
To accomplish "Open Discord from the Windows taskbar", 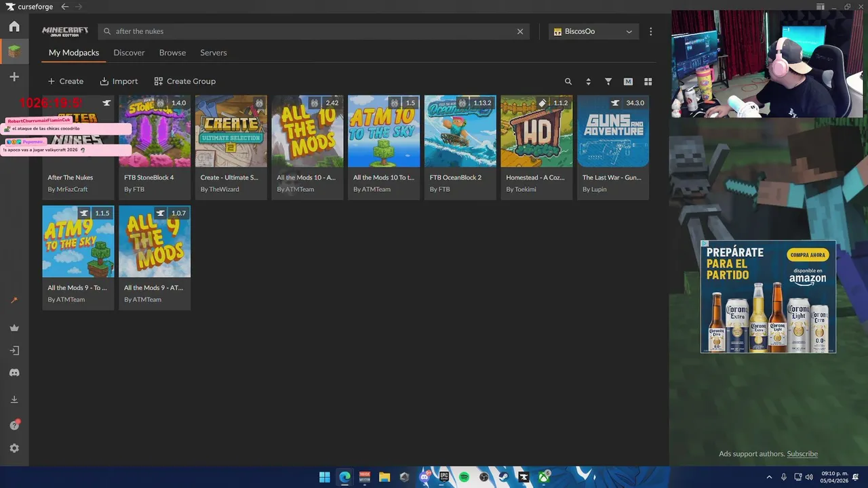I will tap(425, 477).
